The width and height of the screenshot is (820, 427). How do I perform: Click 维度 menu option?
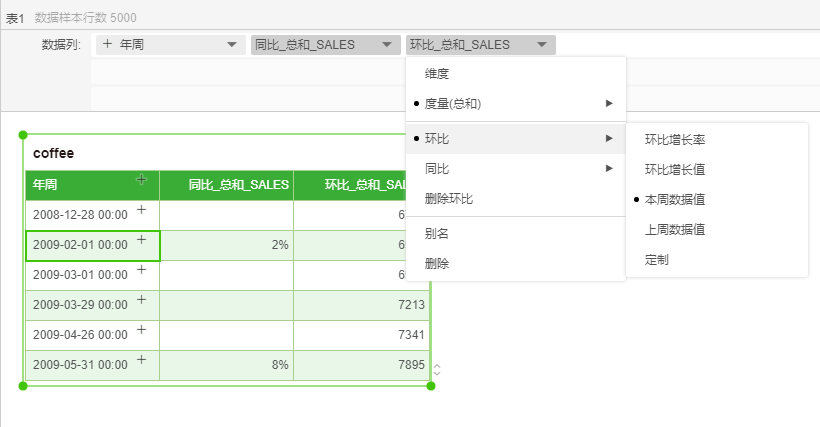(437, 74)
